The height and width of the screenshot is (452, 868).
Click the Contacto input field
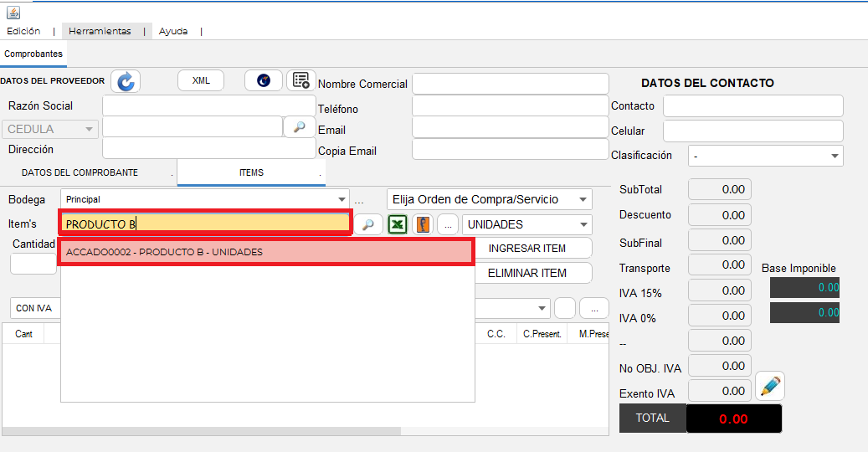752,106
